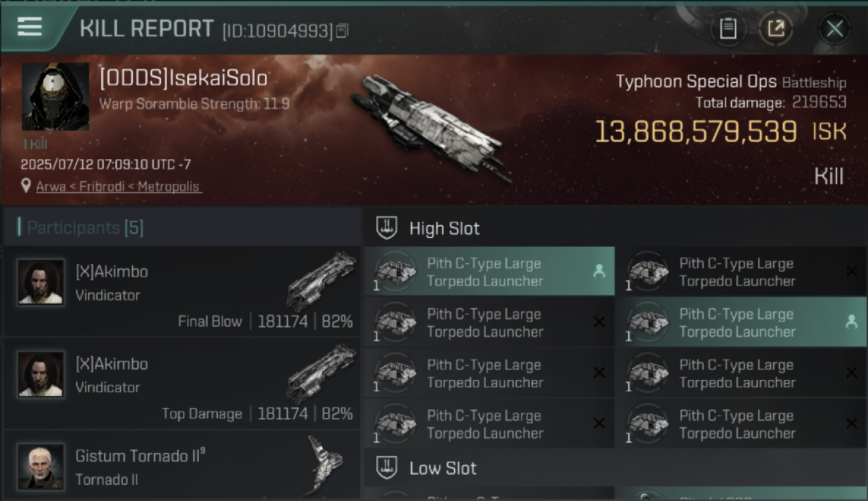868x501 pixels.
Task: Close the kill report window
Action: click(835, 29)
